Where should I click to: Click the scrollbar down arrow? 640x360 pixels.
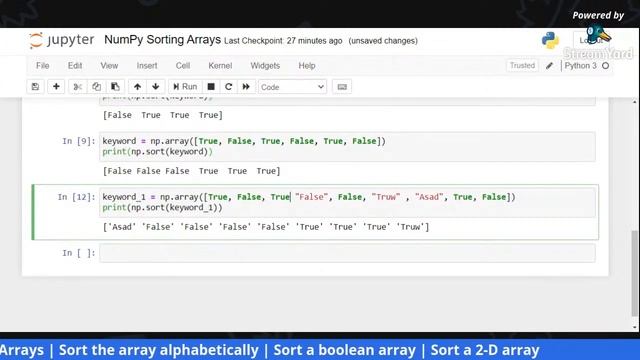click(x=634, y=327)
